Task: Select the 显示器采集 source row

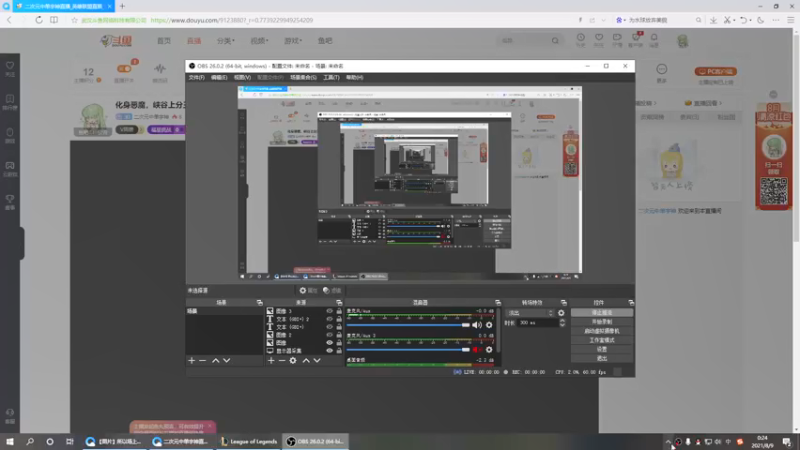Action: (x=304, y=351)
